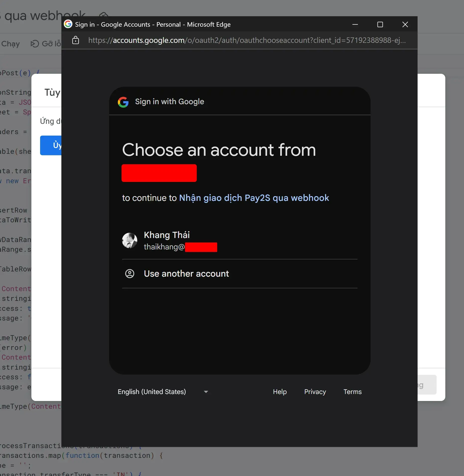This screenshot has height=476, width=464.
Task: Click the Google favicon in the title bar
Action: [x=68, y=24]
